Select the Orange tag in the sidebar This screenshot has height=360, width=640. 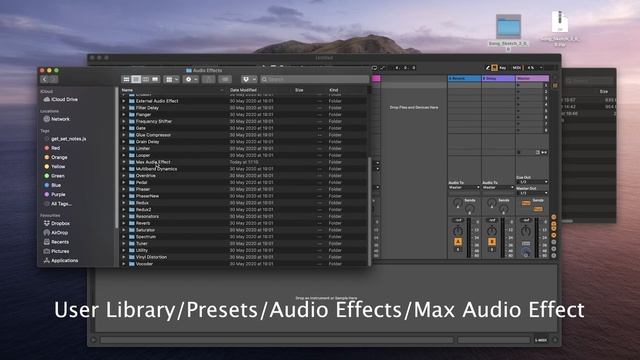point(56,157)
